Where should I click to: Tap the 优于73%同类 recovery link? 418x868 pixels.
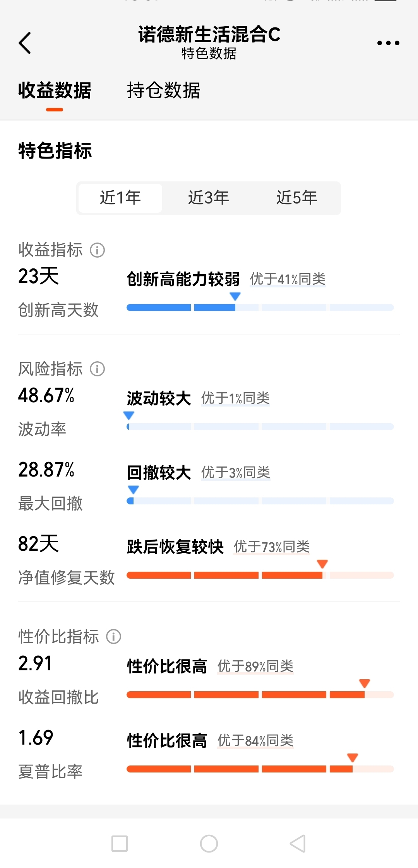tap(271, 547)
